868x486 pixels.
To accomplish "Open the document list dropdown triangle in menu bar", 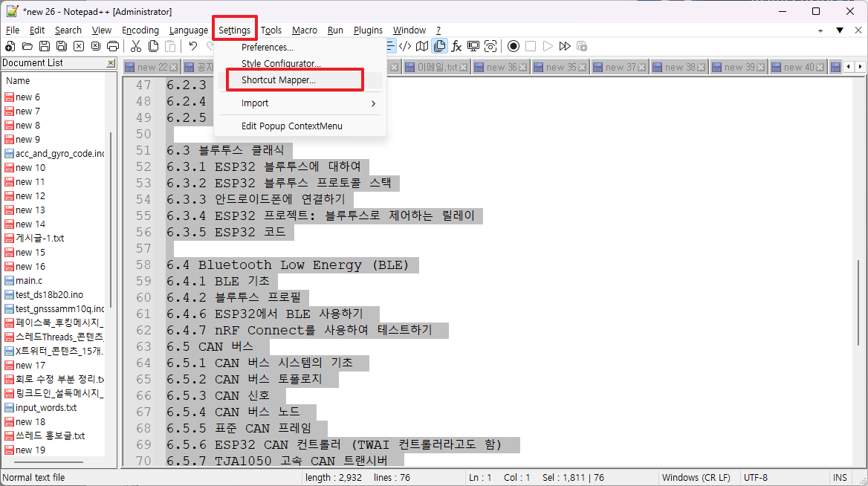I will 840,30.
